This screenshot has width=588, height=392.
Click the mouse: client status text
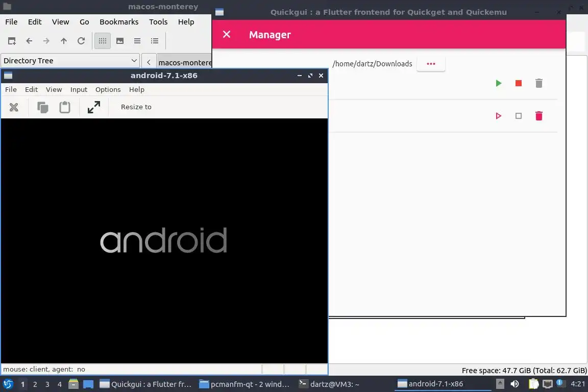point(44,370)
